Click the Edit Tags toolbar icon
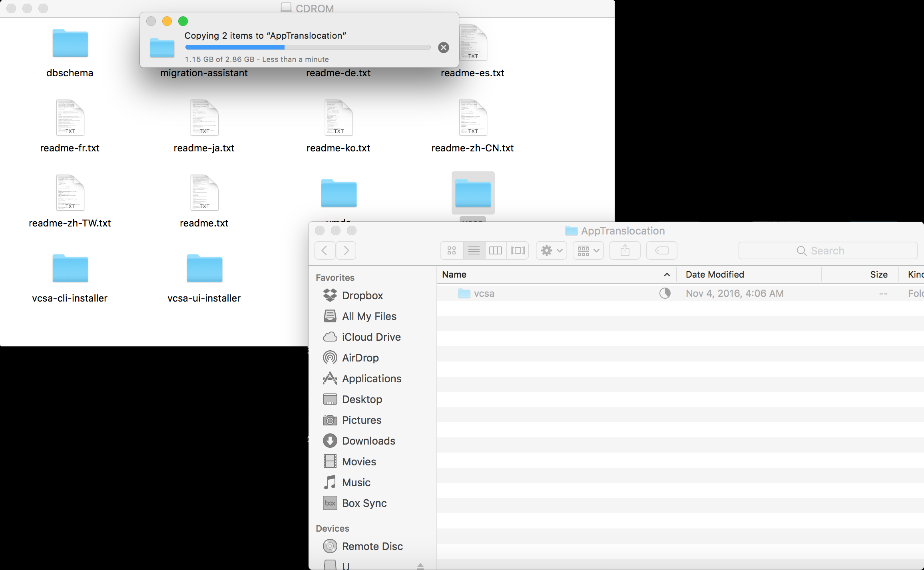 pos(661,250)
